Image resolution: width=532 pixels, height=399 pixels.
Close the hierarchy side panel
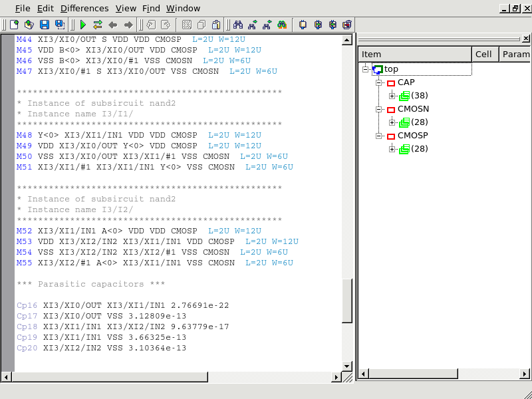525,39
